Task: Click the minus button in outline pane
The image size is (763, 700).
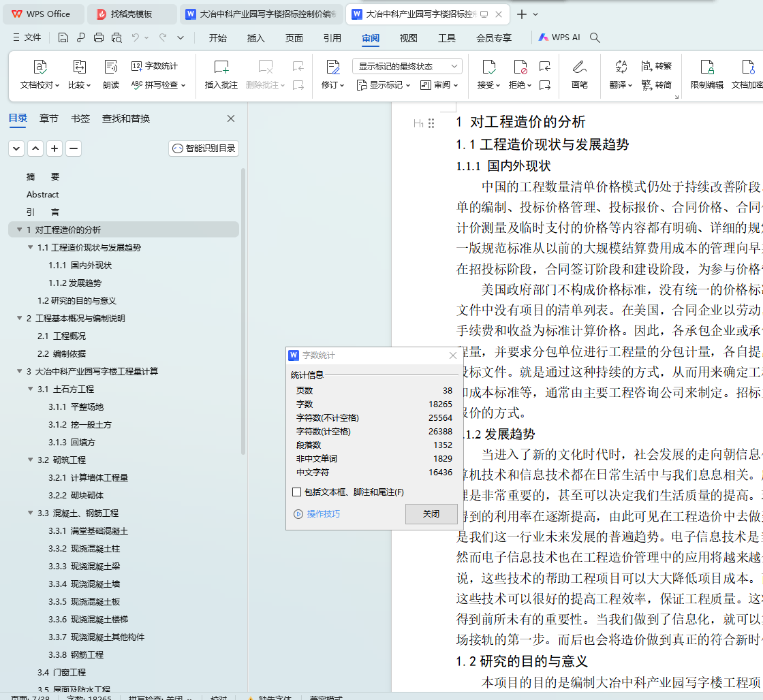Action: coord(74,148)
